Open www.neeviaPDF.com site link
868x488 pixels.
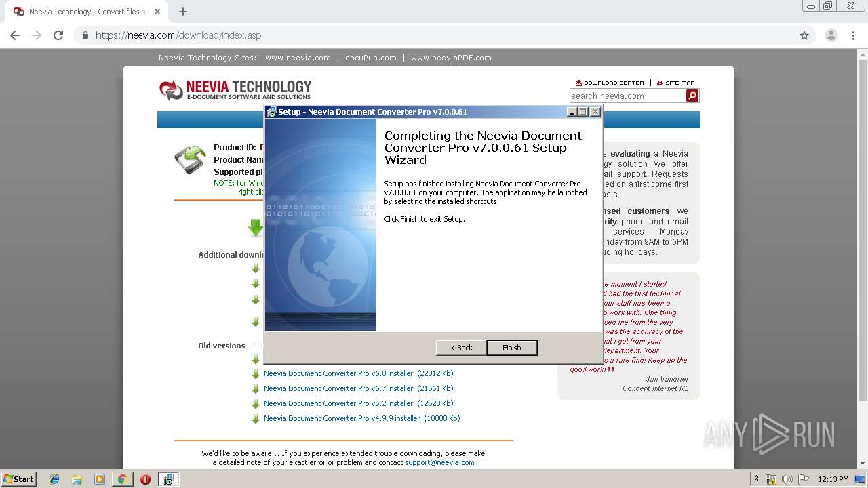click(451, 58)
